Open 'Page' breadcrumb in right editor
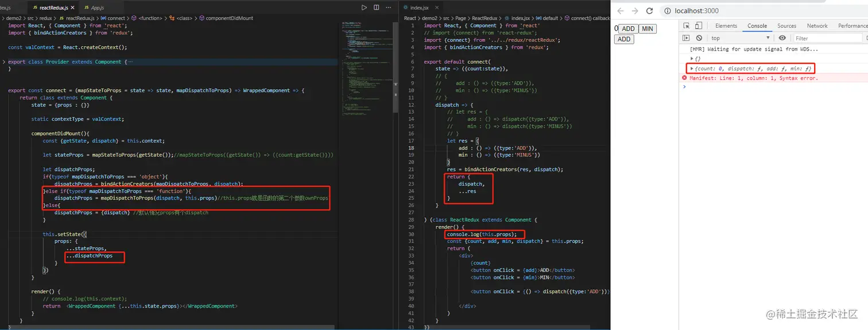Image resolution: width=868 pixels, height=330 pixels. (460, 18)
